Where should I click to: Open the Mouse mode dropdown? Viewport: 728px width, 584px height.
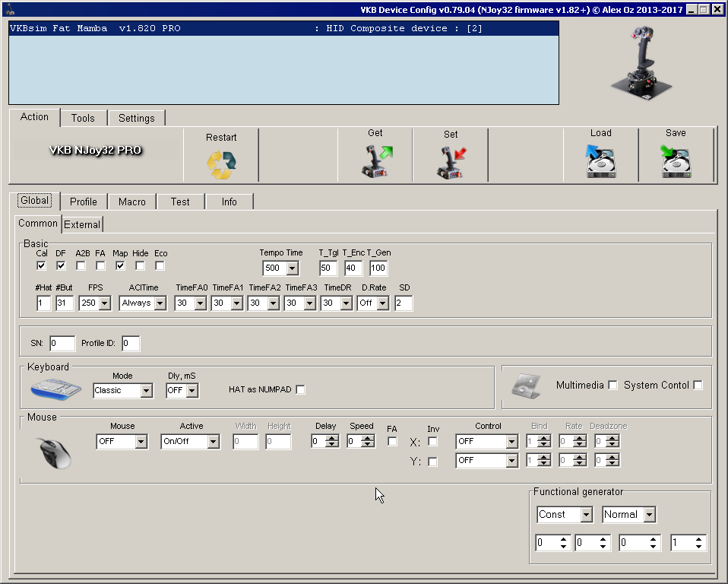tap(141, 441)
